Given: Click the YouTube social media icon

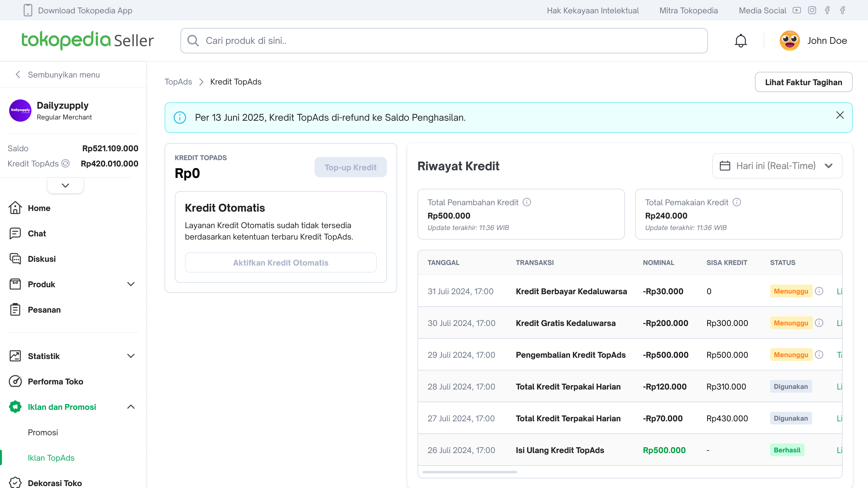Looking at the screenshot, I should tap(797, 10).
